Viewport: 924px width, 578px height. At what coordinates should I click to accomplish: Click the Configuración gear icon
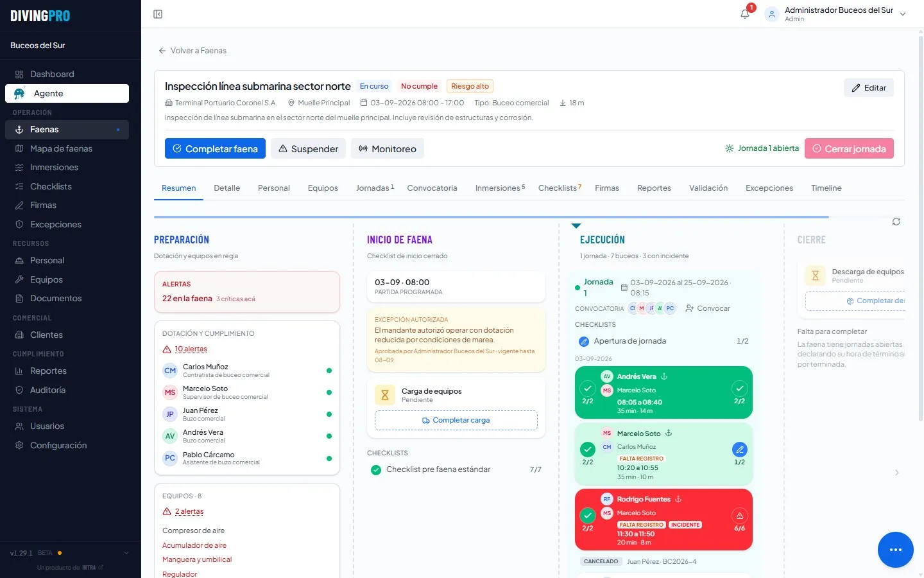19,446
